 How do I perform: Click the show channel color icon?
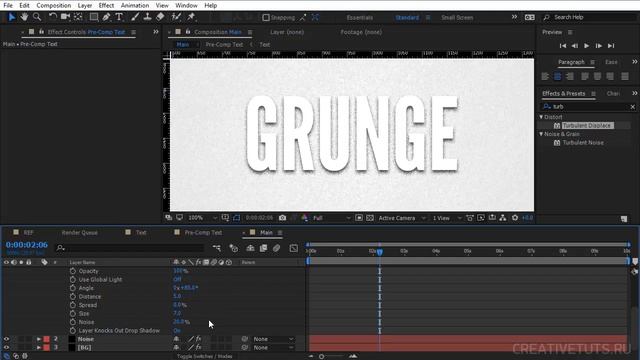pyautogui.click(x=304, y=218)
